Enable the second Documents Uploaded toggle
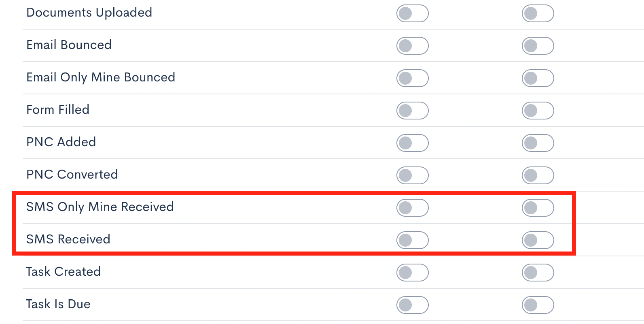Image resolution: width=644 pixels, height=324 pixels. coord(538,13)
